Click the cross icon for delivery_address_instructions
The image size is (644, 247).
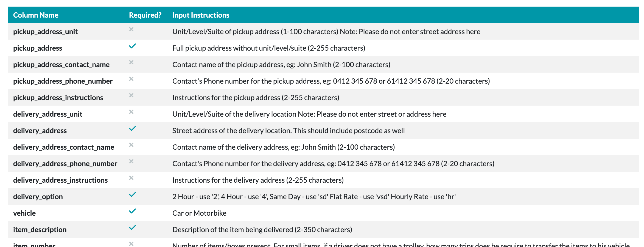pos(131,178)
